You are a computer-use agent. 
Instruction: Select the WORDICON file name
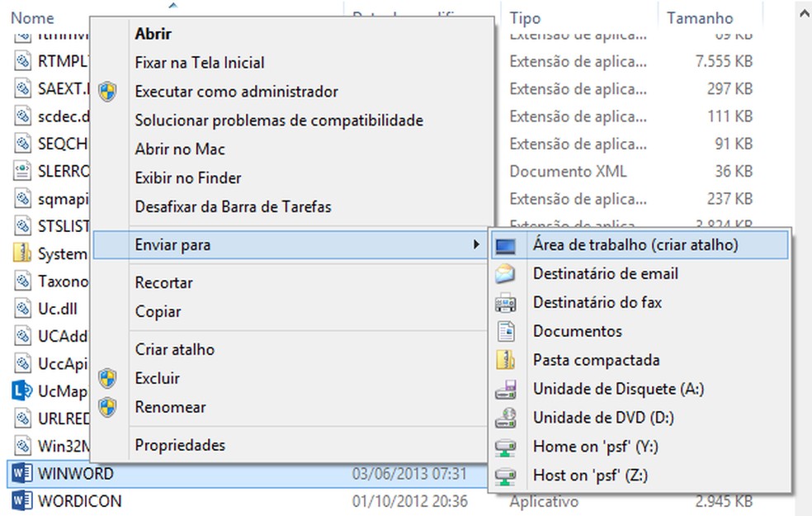80,501
